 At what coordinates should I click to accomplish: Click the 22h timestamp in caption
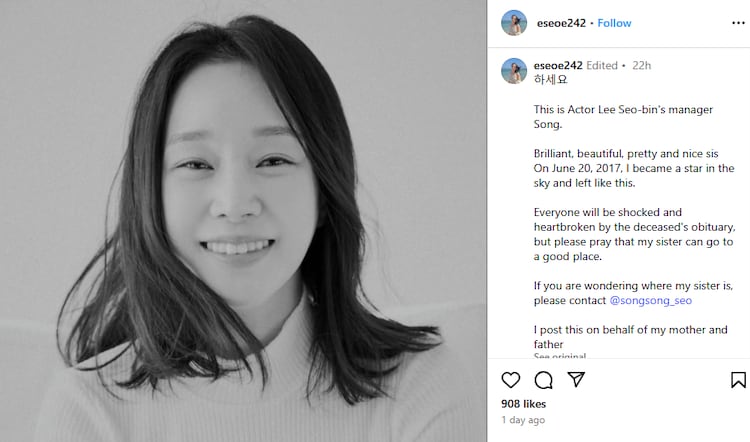click(x=641, y=66)
